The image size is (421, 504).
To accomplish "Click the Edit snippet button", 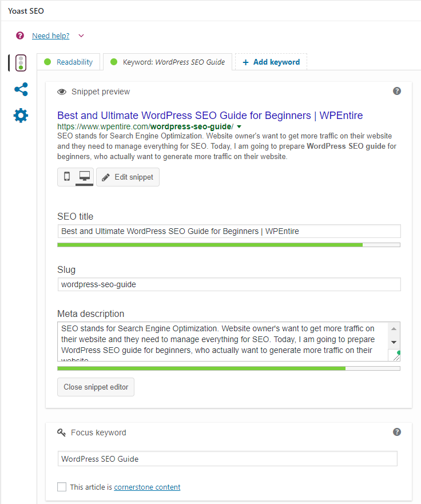I will tap(128, 177).
